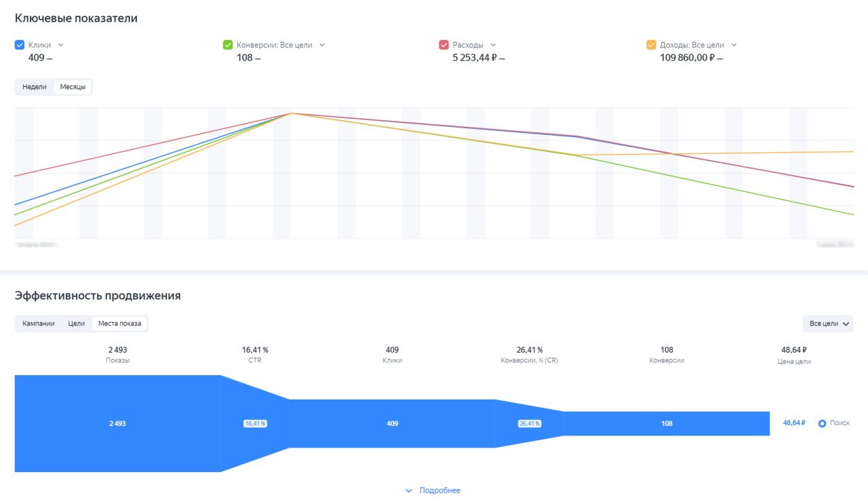Toggle the Конверсии: Все цели checkbox

click(x=228, y=45)
